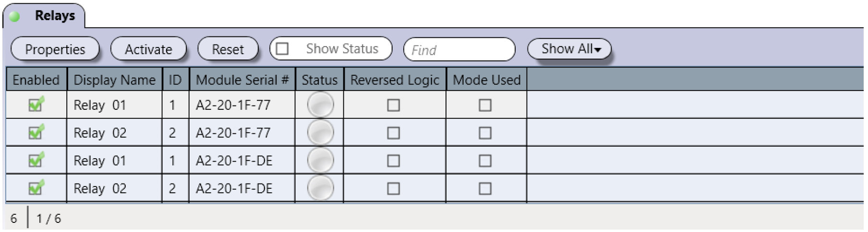
Task: Select the Relays tab
Action: pyautogui.click(x=44, y=16)
